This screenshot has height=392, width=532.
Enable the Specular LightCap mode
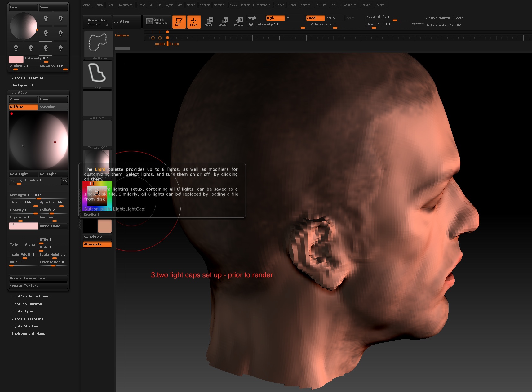[53, 107]
